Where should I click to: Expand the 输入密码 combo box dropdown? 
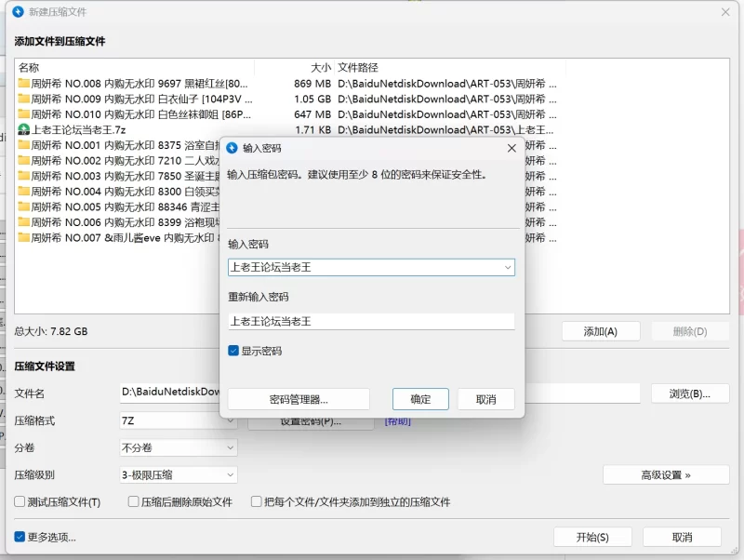coord(508,268)
